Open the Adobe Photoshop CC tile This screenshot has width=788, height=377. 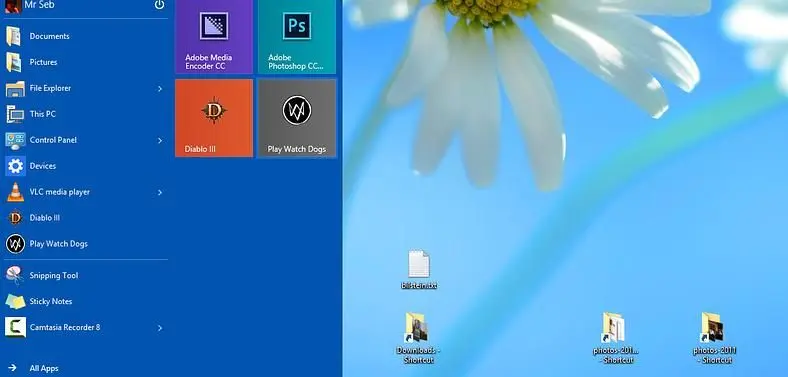click(297, 37)
